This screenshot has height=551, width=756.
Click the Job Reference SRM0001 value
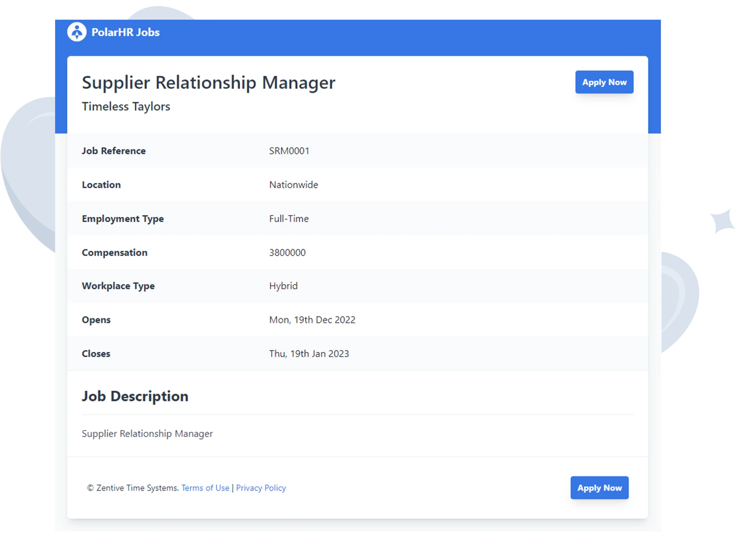click(x=289, y=150)
